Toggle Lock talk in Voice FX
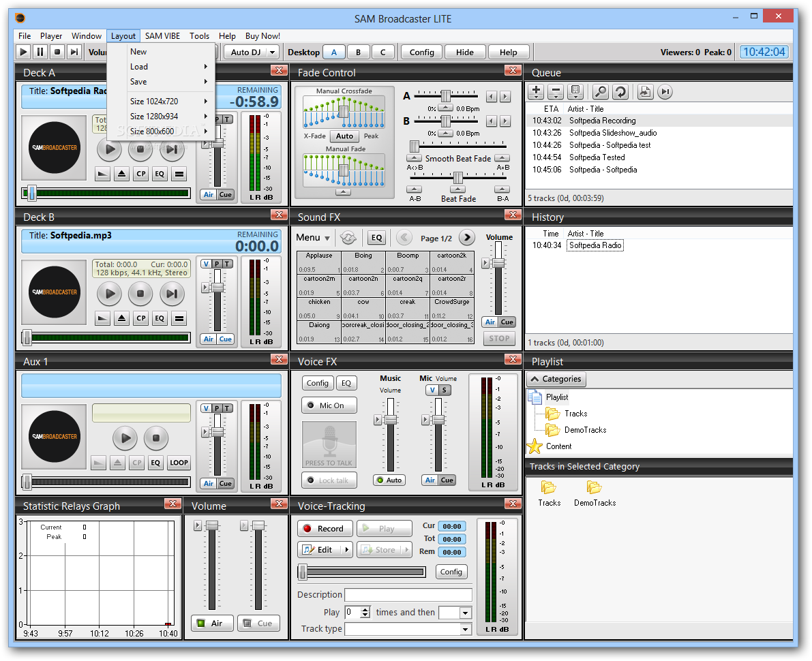 pos(329,480)
